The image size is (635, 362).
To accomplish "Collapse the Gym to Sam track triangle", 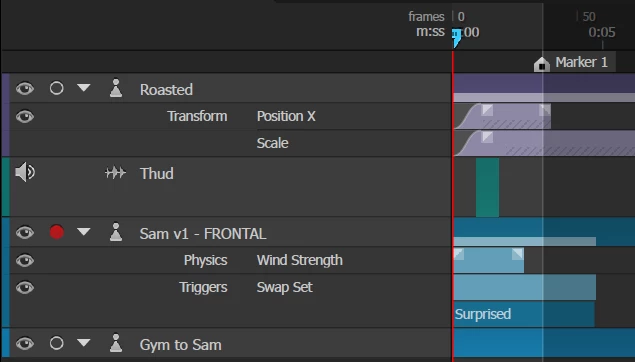I will pyautogui.click(x=83, y=343).
